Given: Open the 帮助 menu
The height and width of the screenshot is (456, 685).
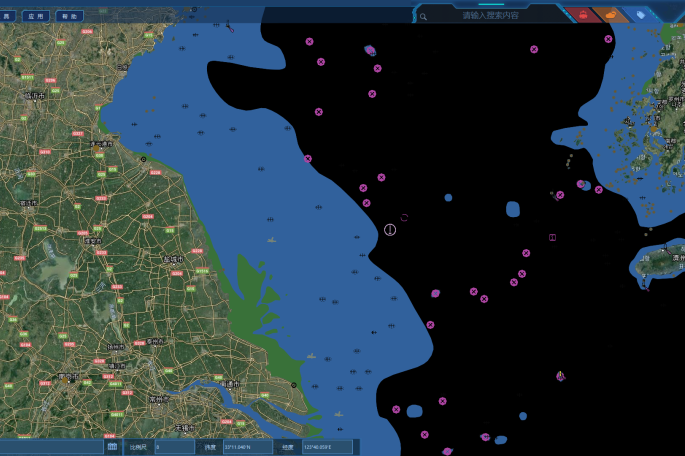Looking at the screenshot, I should (68, 16).
